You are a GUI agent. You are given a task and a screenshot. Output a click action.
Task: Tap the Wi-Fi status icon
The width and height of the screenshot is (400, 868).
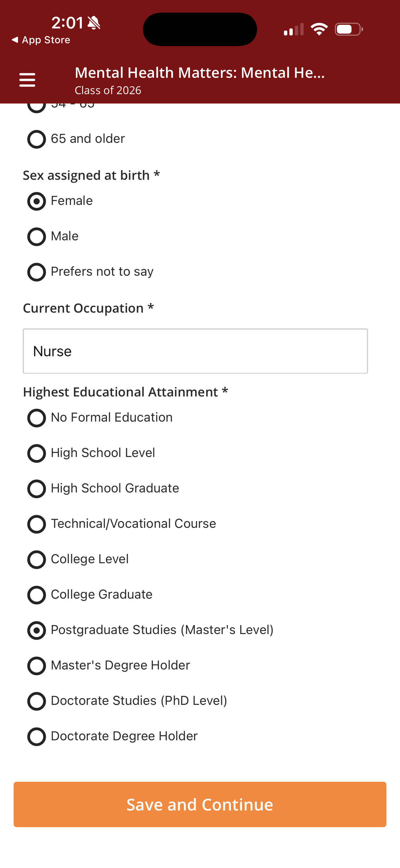pos(319,29)
